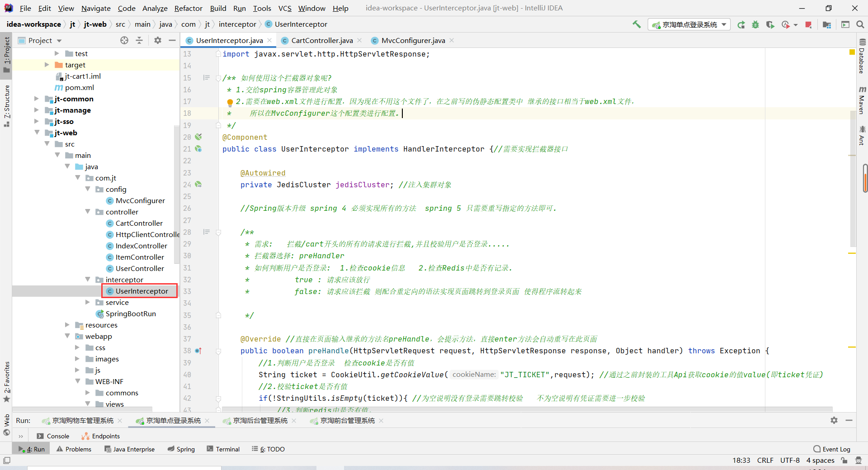Open the Event Log
868x470 pixels.
[832, 449]
